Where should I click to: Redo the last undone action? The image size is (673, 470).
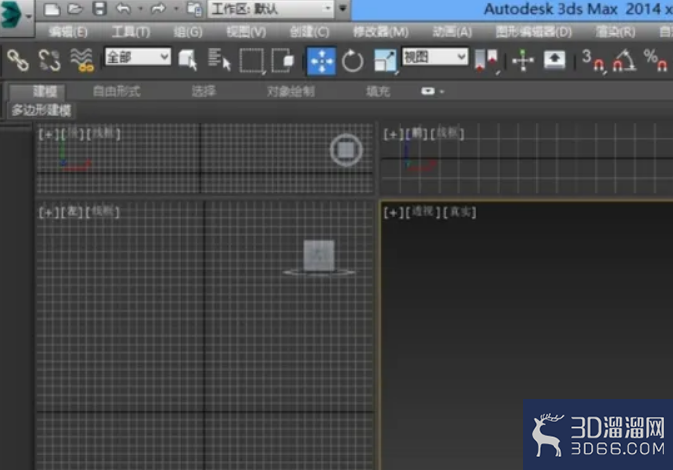point(158,9)
